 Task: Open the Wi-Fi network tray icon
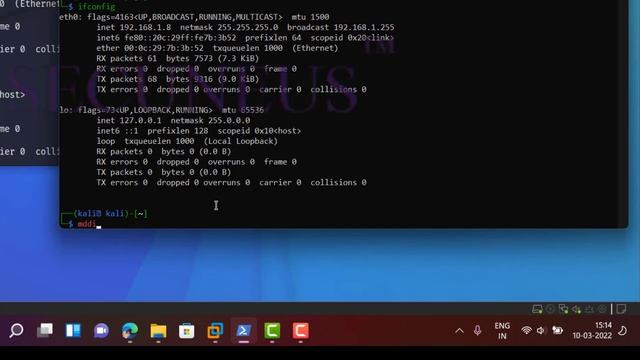[x=527, y=330]
